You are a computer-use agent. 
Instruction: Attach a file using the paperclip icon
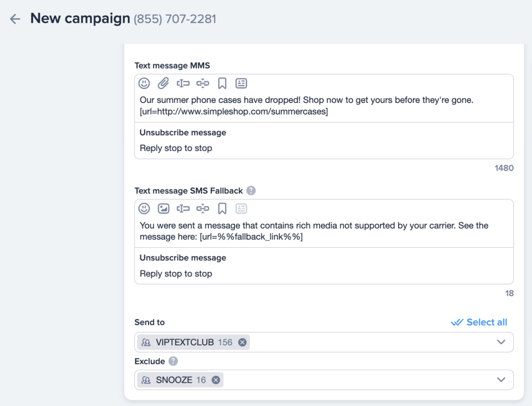164,83
